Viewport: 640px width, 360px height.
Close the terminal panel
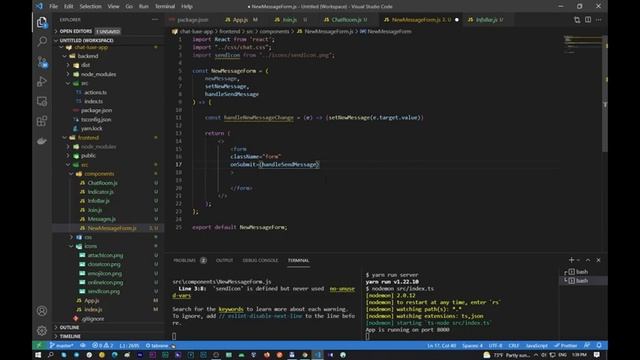coord(598,260)
